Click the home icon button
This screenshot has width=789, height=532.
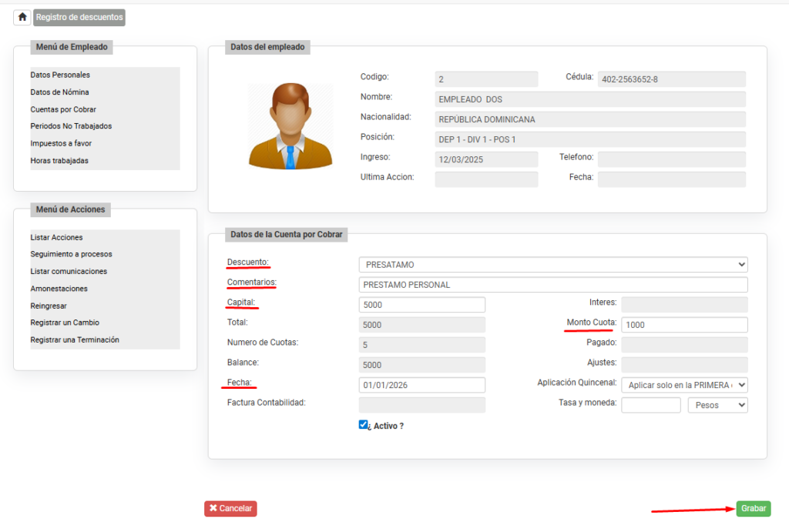pos(22,17)
